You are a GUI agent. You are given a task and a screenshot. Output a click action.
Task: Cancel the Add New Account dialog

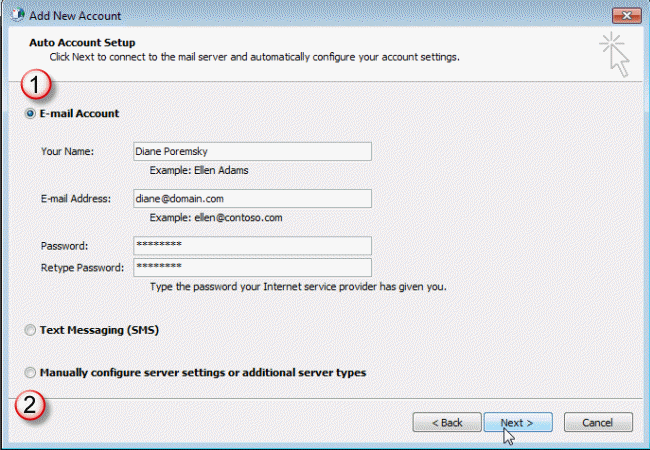598,423
